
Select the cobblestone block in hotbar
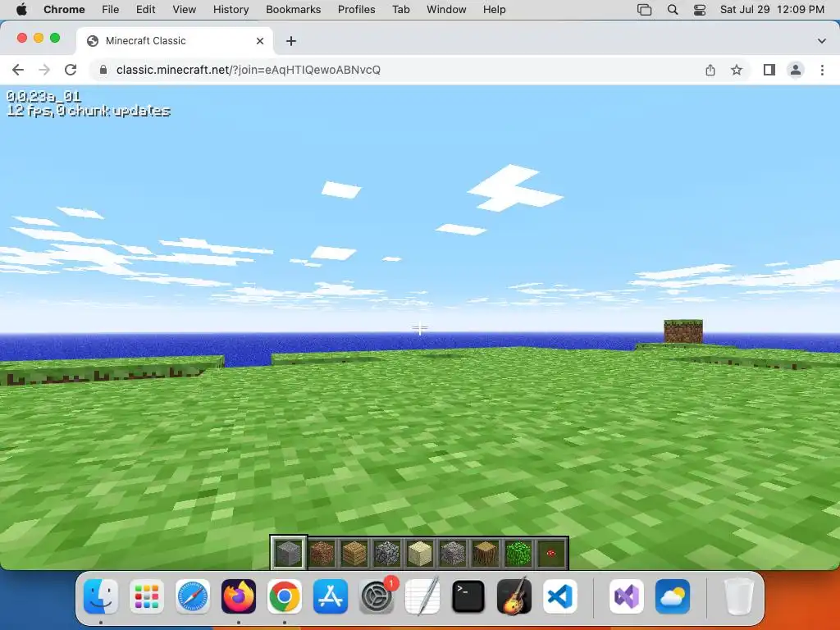[x=387, y=553]
